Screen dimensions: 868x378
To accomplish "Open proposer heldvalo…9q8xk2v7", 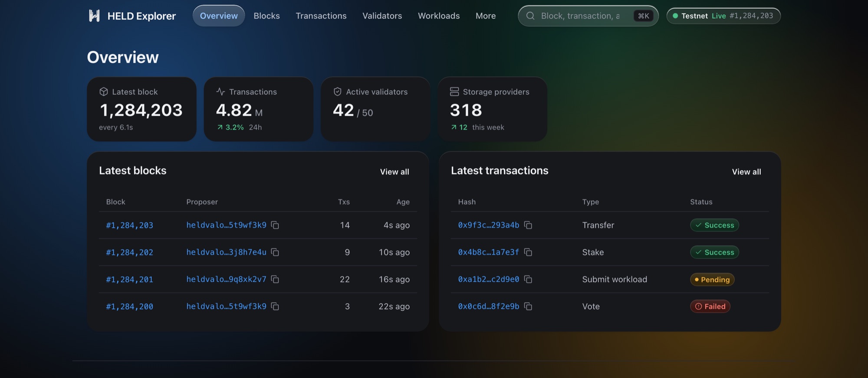I will (226, 279).
